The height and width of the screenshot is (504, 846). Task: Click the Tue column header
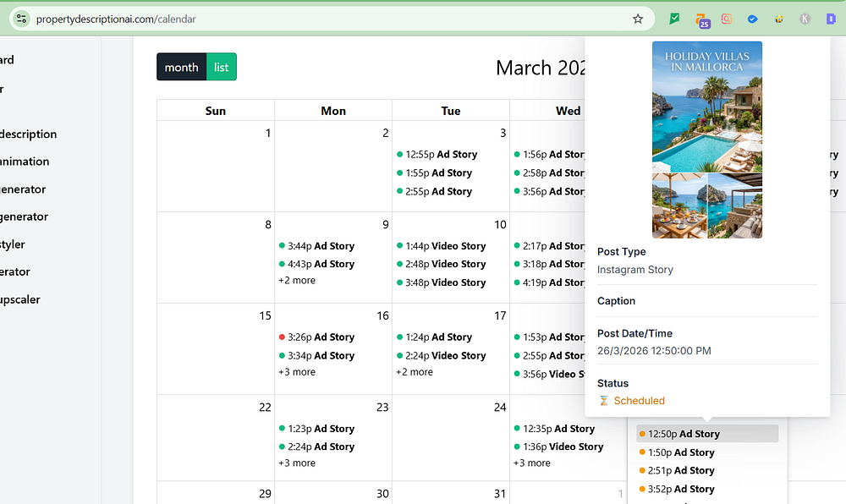tap(451, 111)
